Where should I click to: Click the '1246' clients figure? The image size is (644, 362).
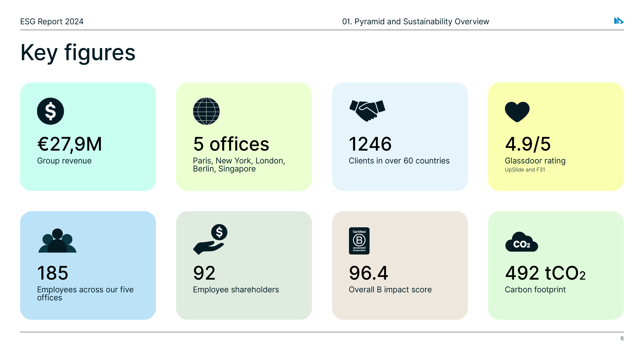(370, 144)
